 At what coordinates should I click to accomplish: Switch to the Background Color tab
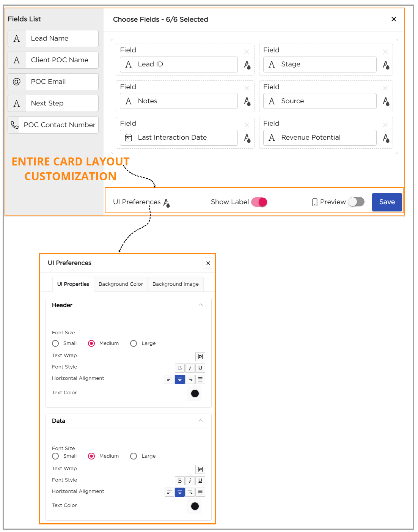121,284
